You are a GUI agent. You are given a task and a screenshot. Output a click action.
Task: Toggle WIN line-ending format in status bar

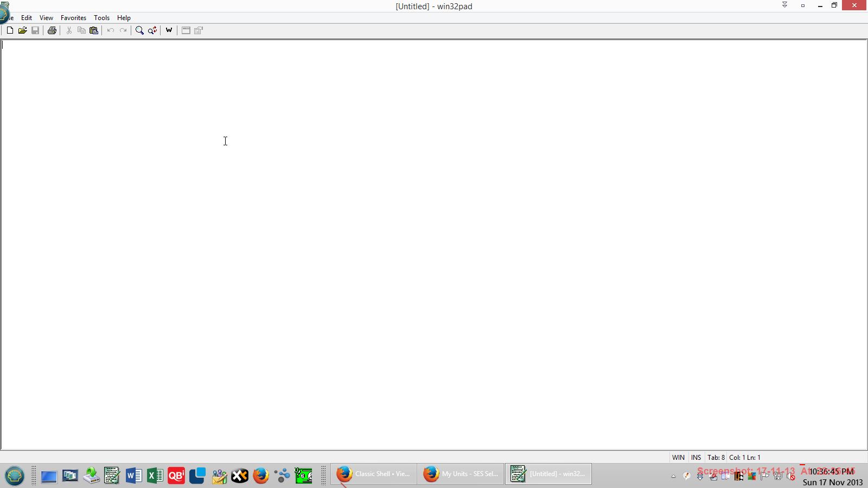click(x=678, y=457)
